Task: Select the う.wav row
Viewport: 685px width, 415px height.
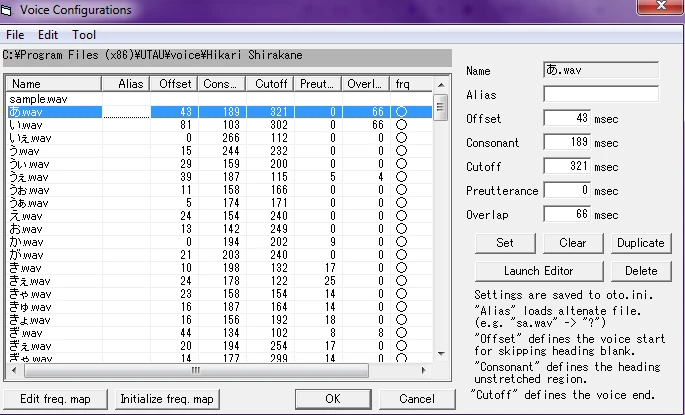Action: 220,151
